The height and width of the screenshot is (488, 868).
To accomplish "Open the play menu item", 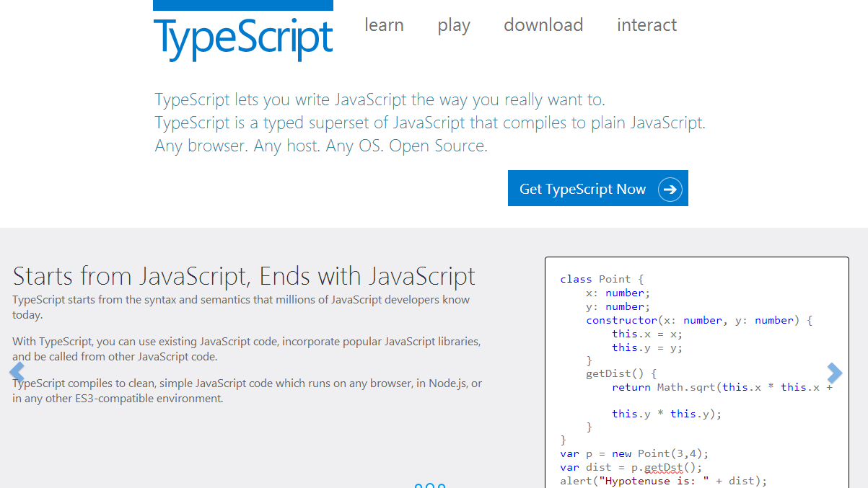I will pos(454,26).
